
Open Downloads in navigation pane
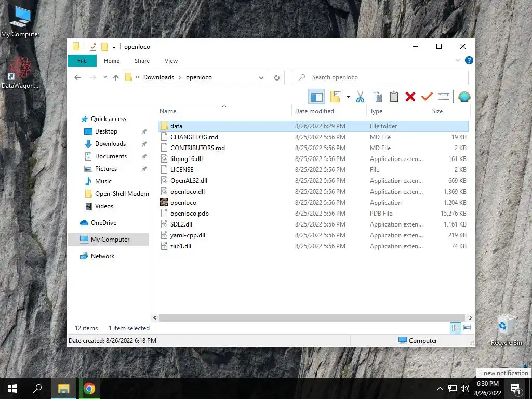coord(110,144)
